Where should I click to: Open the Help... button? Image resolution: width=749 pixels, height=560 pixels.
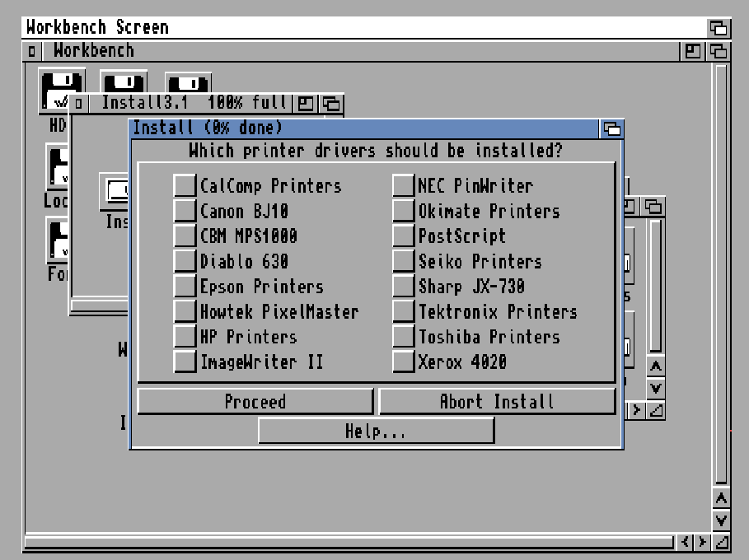point(376,431)
